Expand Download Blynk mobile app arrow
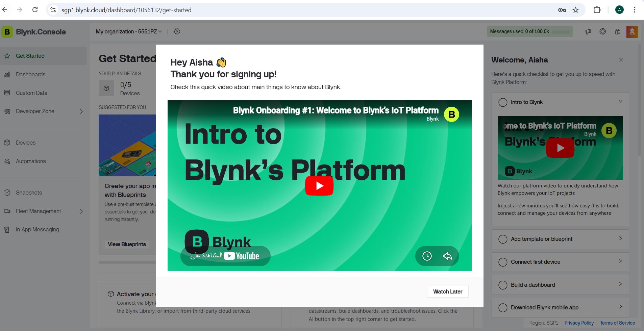The image size is (644, 331). [x=620, y=307]
